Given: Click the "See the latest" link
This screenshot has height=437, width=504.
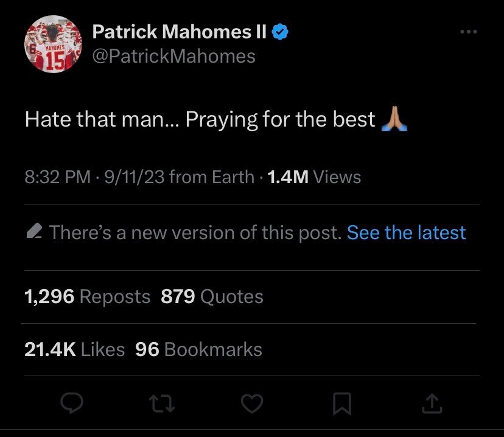Looking at the screenshot, I should click(x=406, y=232).
